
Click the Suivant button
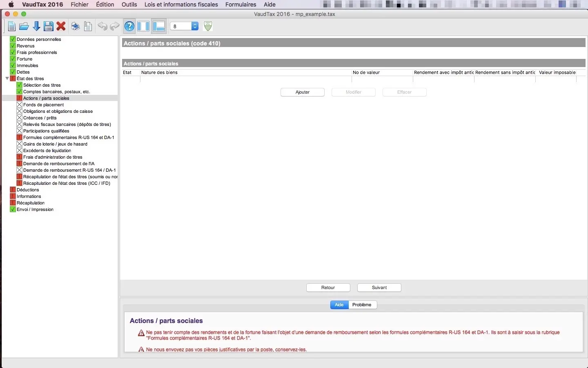tap(379, 288)
